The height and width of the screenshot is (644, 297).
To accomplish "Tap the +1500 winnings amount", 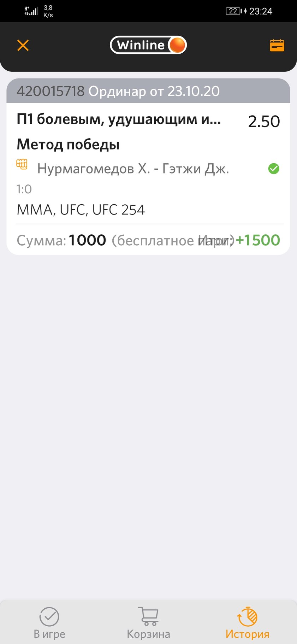I will coord(258,240).
